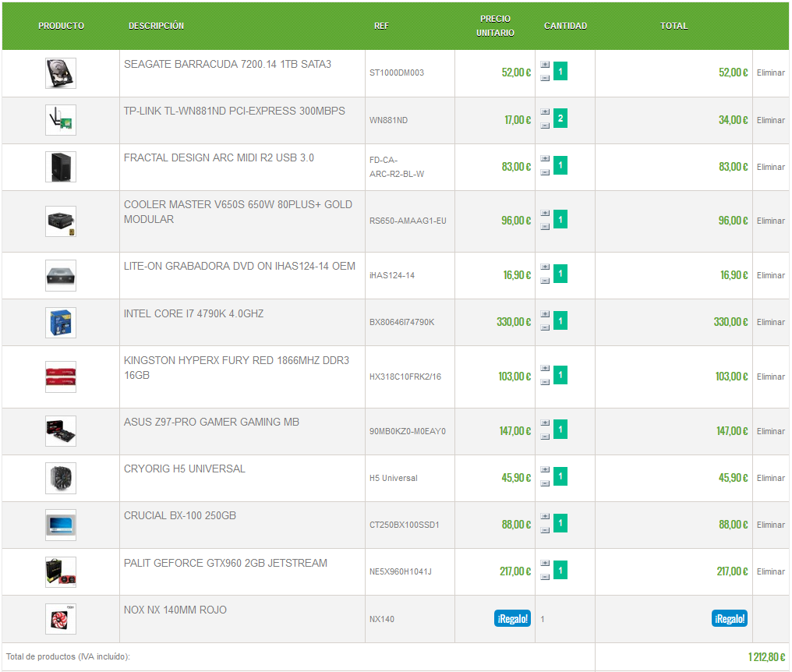The width and height of the screenshot is (792, 672).
Task: Eliminar the Intel Core i7 4790K
Action: 771,323
